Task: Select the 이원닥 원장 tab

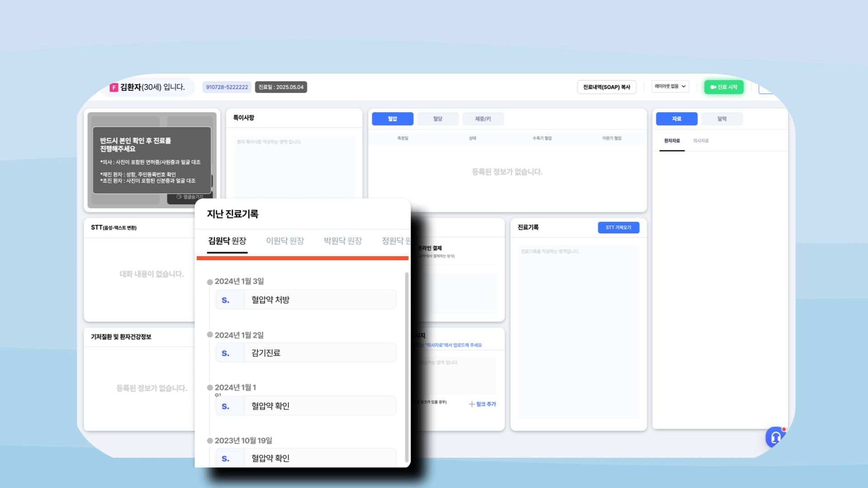Action: coord(285,241)
